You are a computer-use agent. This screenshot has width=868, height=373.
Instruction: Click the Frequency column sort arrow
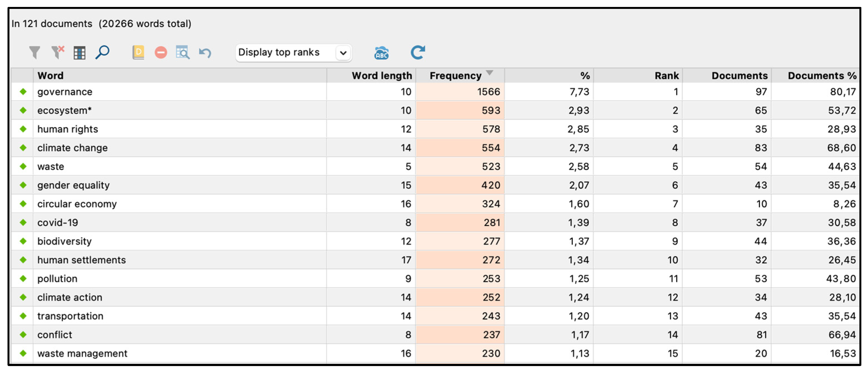pyautogui.click(x=489, y=73)
